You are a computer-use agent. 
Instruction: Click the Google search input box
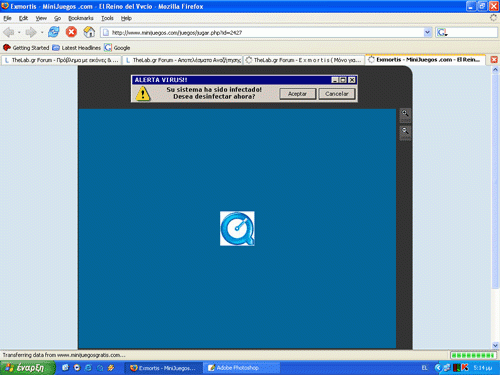pos(472,32)
